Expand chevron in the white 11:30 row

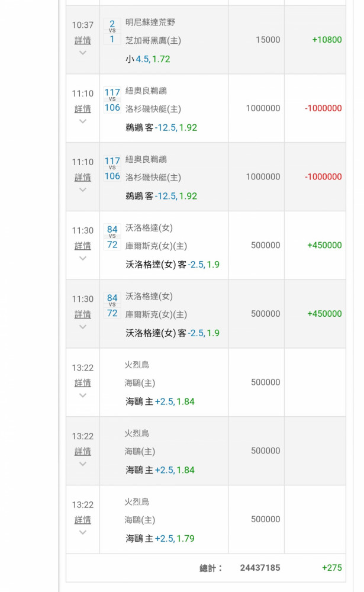point(83,258)
